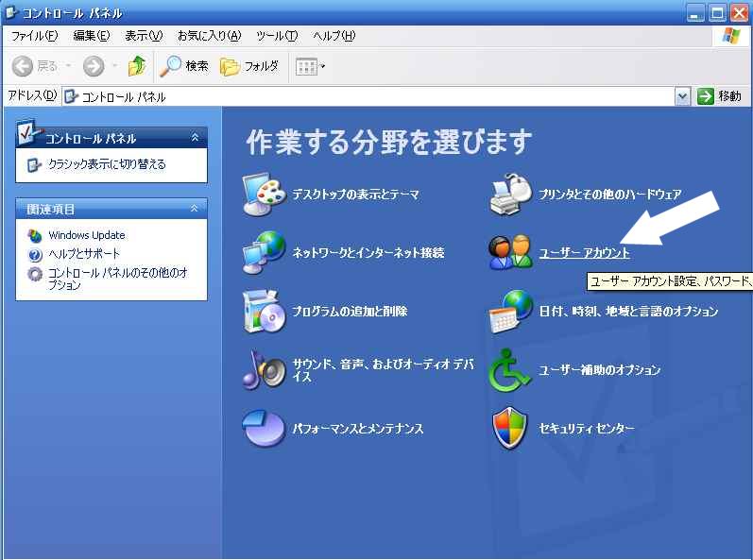Open the お気に入り(A) menu
This screenshot has width=753, height=560.
(x=209, y=36)
